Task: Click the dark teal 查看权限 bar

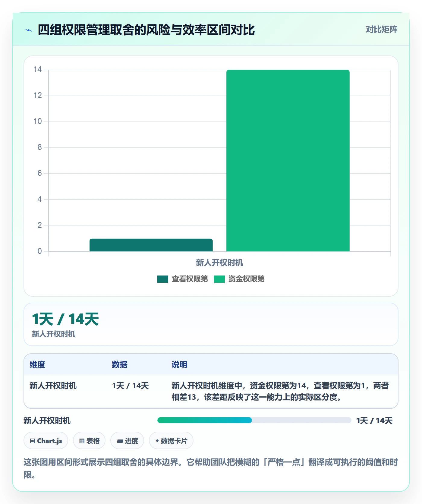Action: pos(151,245)
